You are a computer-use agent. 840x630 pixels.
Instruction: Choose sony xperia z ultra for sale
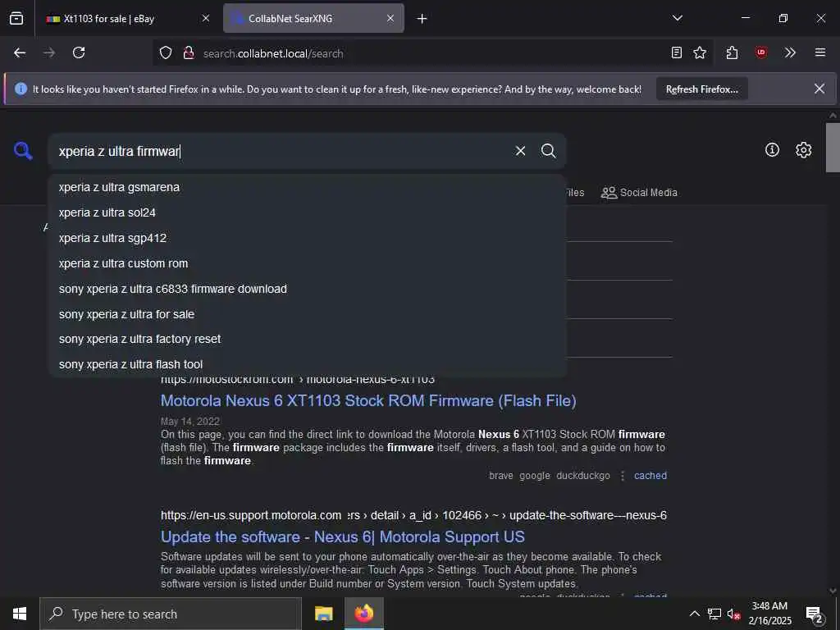click(x=307, y=314)
